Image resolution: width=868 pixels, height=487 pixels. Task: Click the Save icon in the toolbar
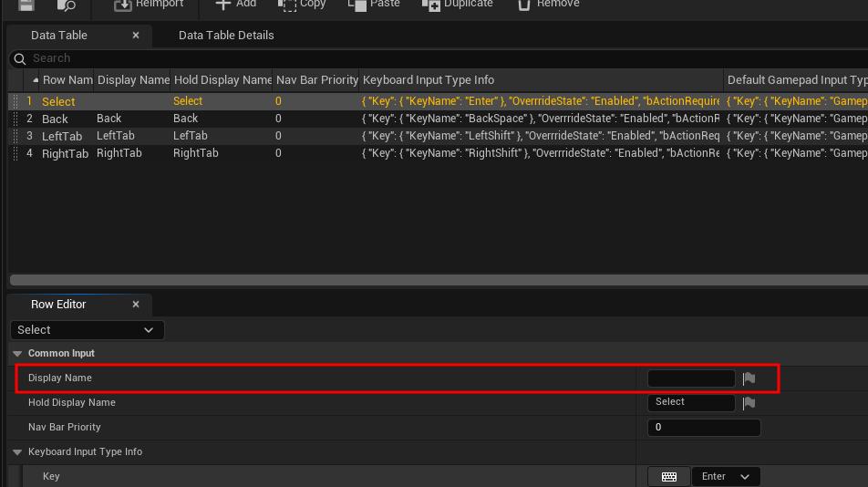coord(26,5)
